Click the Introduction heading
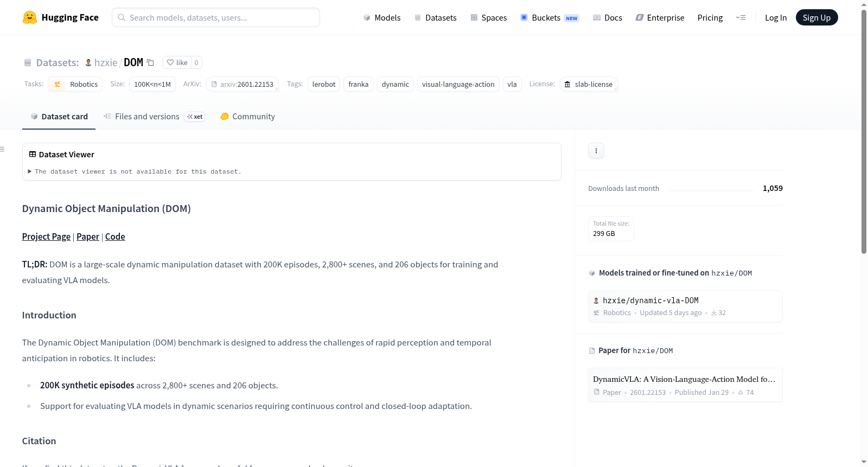Image resolution: width=868 pixels, height=467 pixels. click(x=49, y=315)
